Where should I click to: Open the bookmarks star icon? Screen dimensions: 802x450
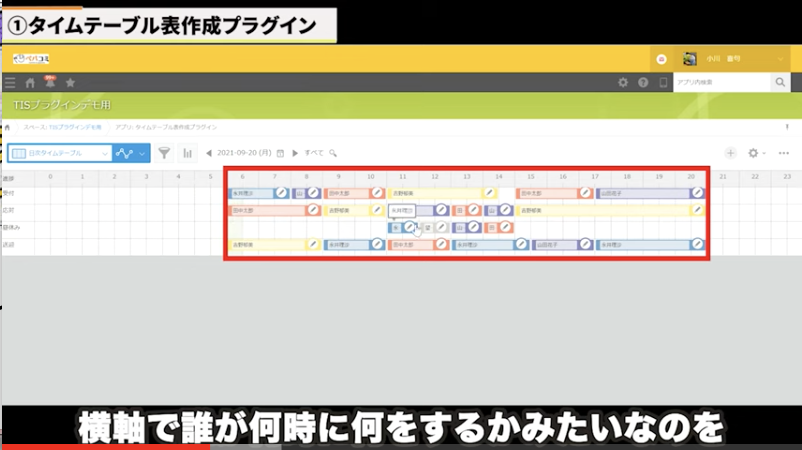(70, 83)
